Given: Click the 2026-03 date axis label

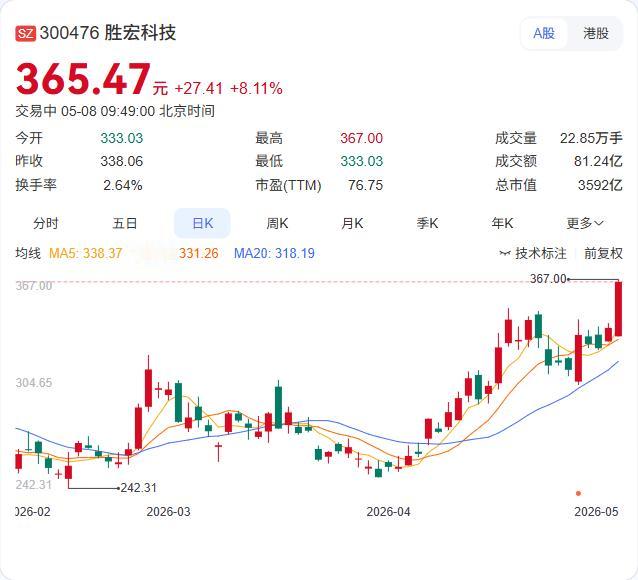Looking at the screenshot, I should pyautogui.click(x=168, y=512).
